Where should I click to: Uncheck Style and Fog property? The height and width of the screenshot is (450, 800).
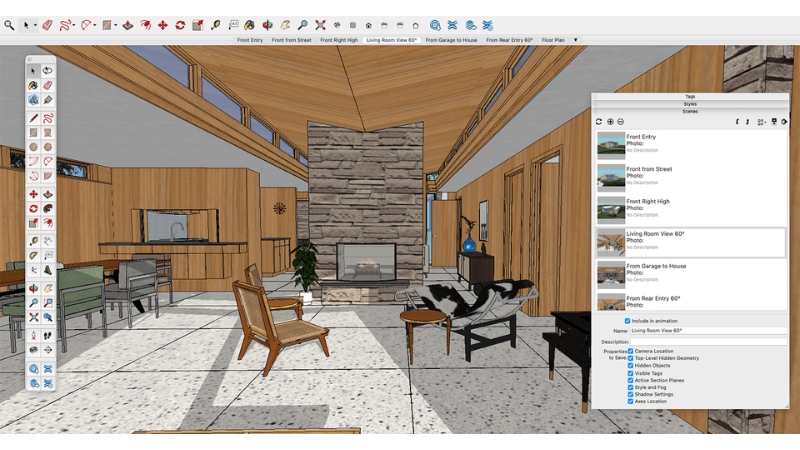(x=631, y=387)
